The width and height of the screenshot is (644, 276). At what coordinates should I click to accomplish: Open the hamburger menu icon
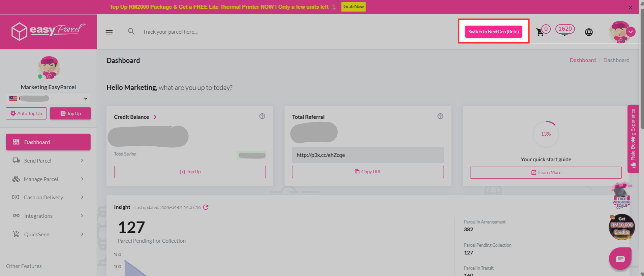tap(109, 32)
